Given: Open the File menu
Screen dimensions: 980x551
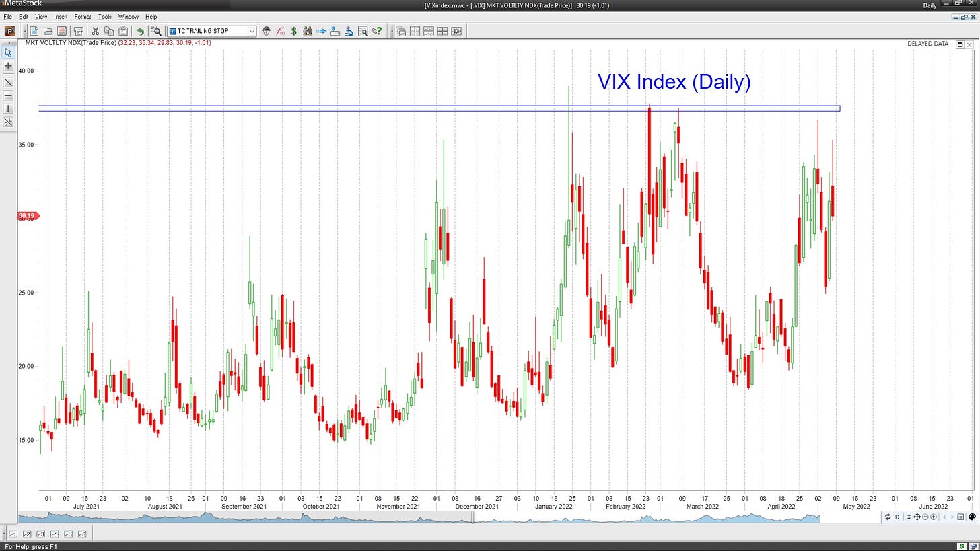Looking at the screenshot, I should [x=7, y=17].
